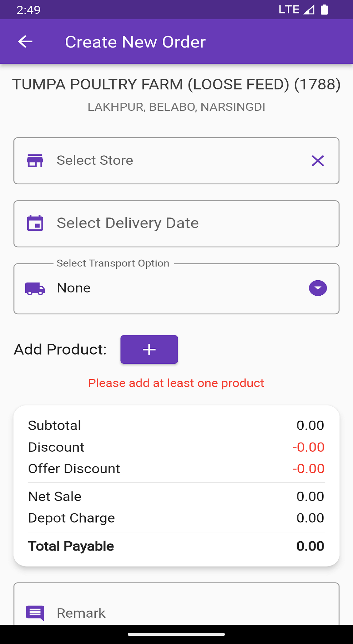Click the truck icon in transport option
The image size is (353, 644).
(x=35, y=289)
